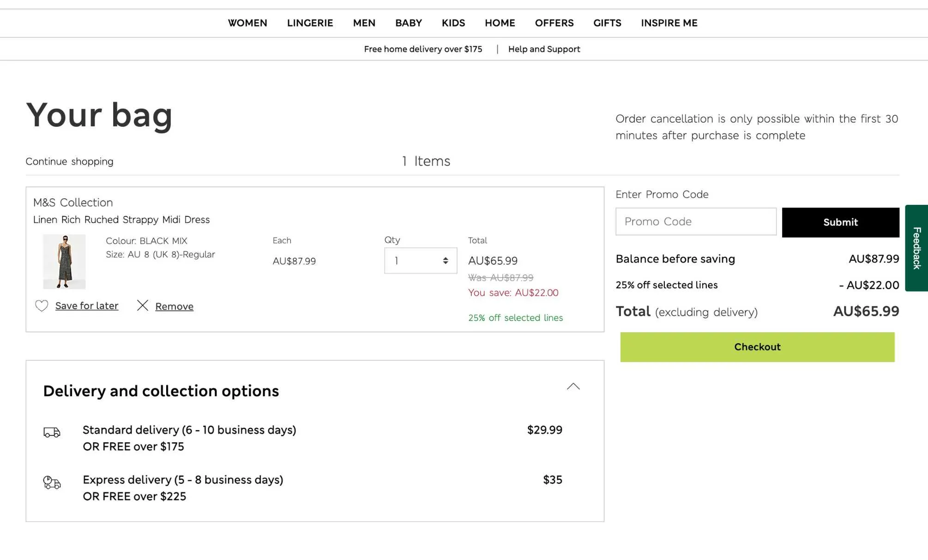Click the Remove link text
This screenshot has width=928, height=560.
click(x=174, y=306)
